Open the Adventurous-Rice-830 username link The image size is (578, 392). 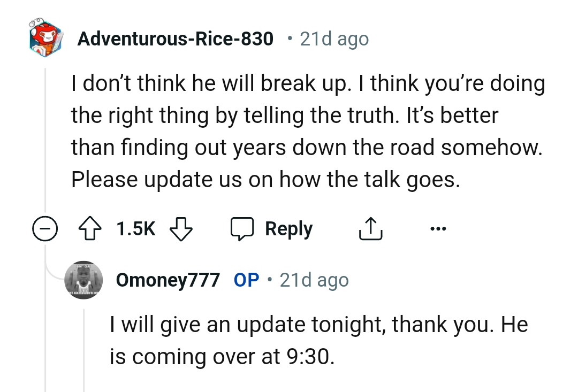(175, 39)
